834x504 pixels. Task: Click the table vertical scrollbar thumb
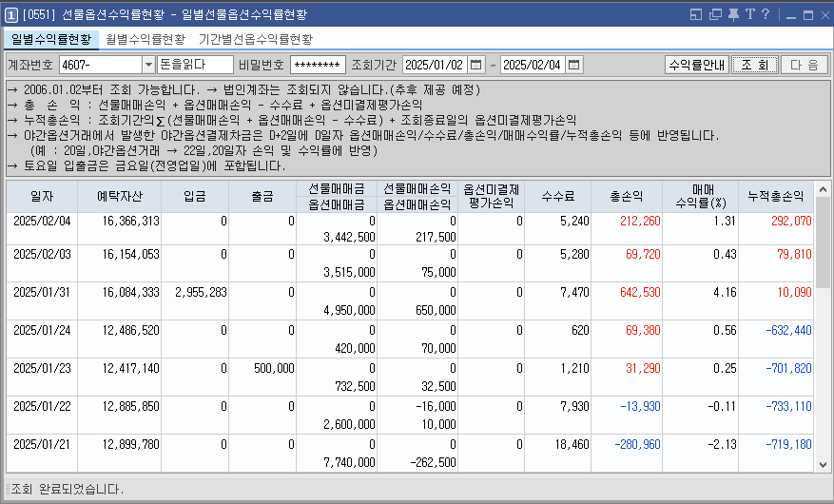tap(823, 242)
